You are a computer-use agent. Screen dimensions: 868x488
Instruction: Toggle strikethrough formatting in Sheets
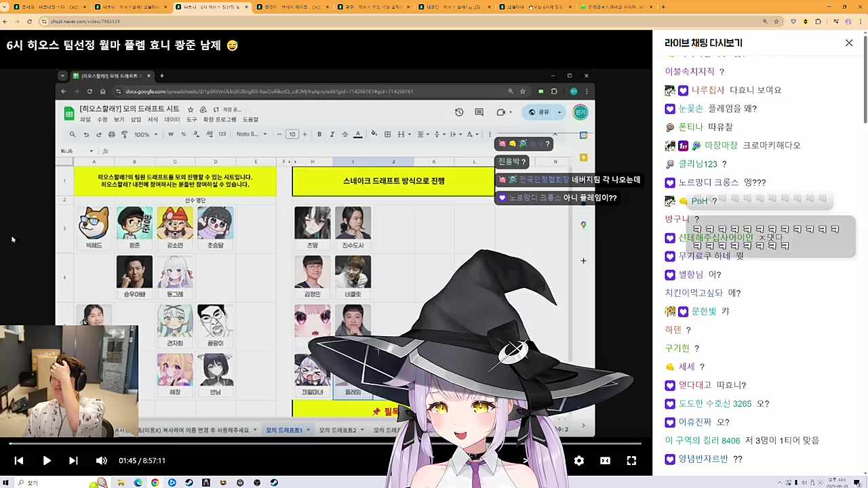tap(344, 134)
